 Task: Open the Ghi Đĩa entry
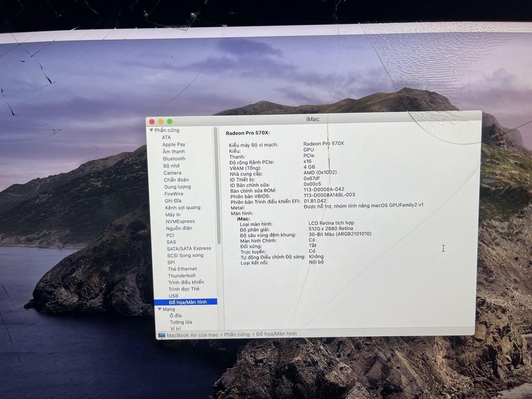[x=173, y=201]
